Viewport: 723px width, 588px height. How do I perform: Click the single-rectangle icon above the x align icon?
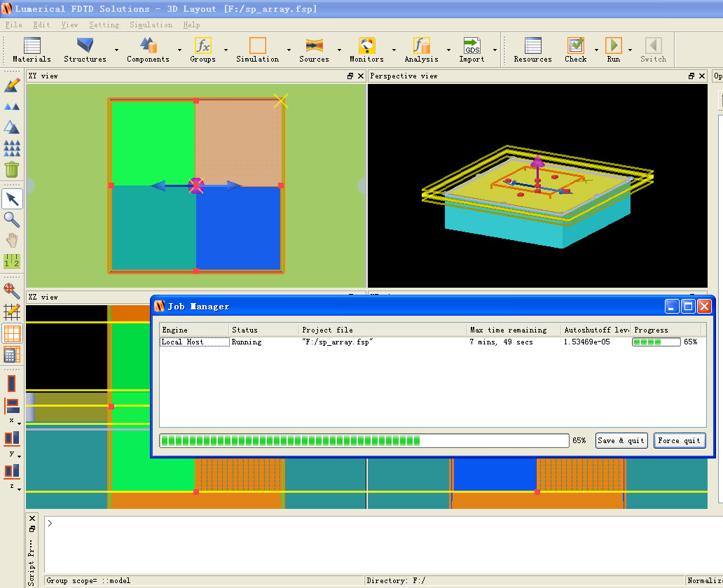point(12,384)
